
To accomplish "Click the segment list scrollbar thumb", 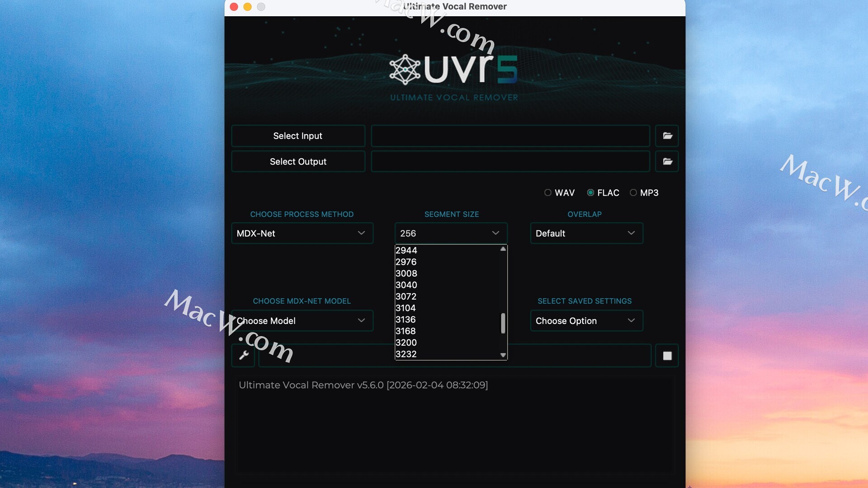I will point(503,324).
